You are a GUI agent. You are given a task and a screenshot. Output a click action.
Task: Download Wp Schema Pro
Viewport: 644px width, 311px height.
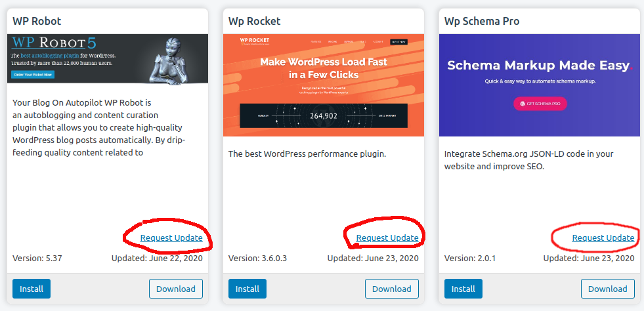coord(608,289)
